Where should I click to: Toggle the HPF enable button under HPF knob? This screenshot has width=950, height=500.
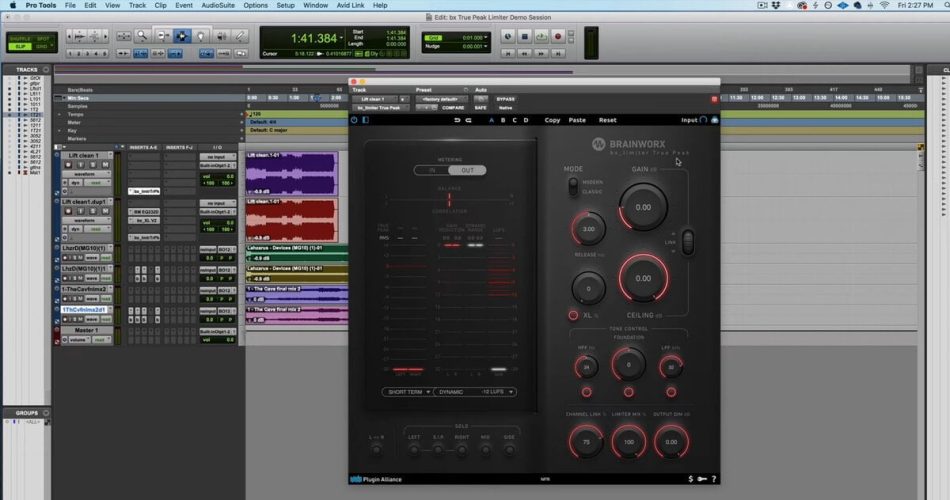pos(586,392)
